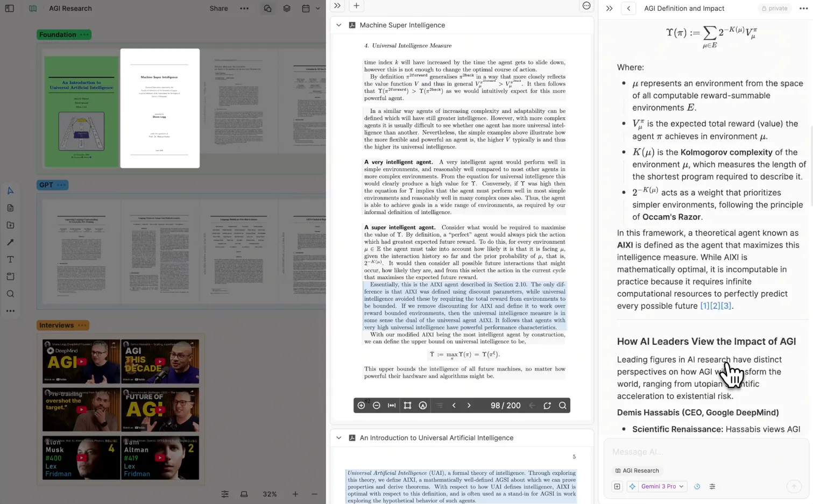Go back from AGI Definition and Impact chat
Viewport: 813px width, 504px height.
click(x=628, y=9)
